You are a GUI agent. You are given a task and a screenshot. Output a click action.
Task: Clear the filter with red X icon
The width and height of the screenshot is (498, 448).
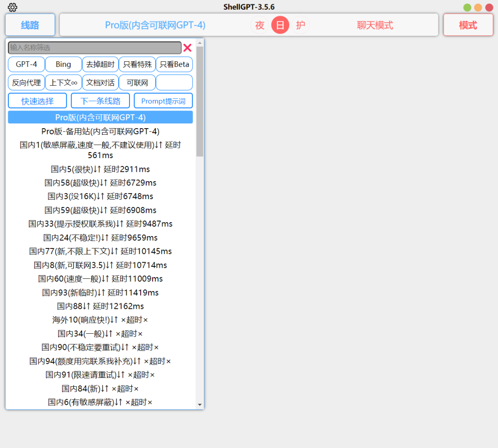pos(187,48)
